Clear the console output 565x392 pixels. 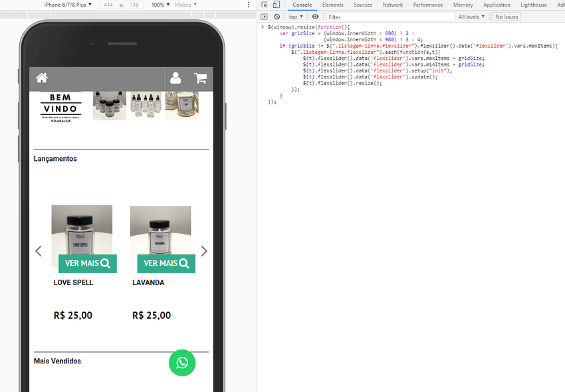(x=277, y=17)
